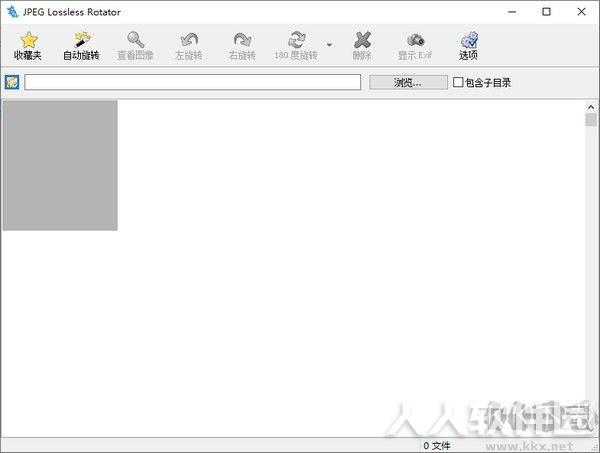Maximize the JPEG Lossless Rotator window
600x453 pixels.
546,12
